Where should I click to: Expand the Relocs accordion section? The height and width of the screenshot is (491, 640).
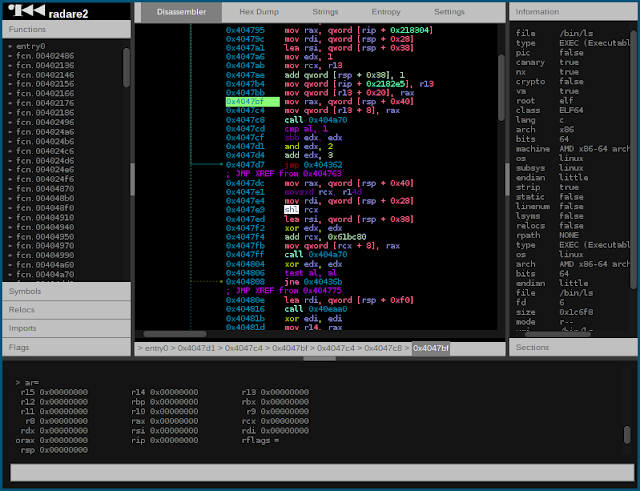[x=67, y=310]
